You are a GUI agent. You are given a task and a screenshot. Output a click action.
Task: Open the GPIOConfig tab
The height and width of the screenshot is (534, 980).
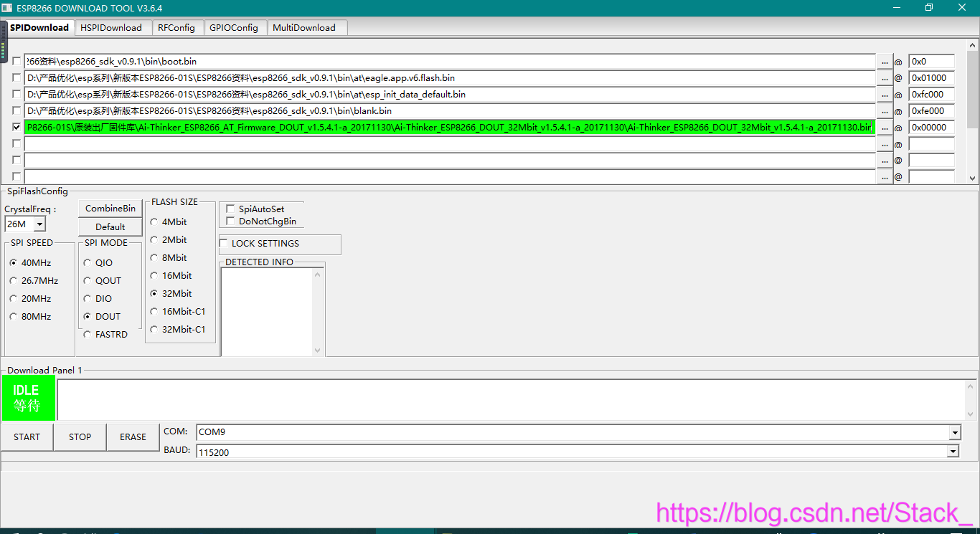point(234,27)
